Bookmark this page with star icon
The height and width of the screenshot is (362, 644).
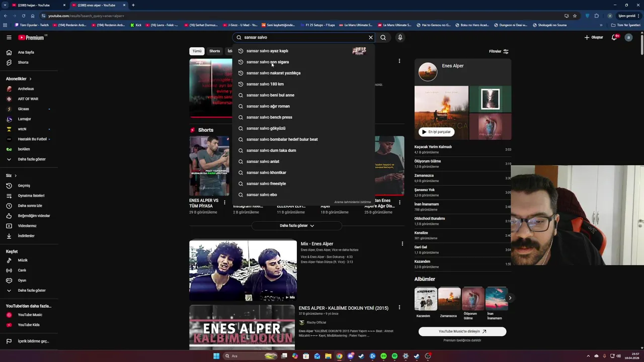[x=575, y=16]
